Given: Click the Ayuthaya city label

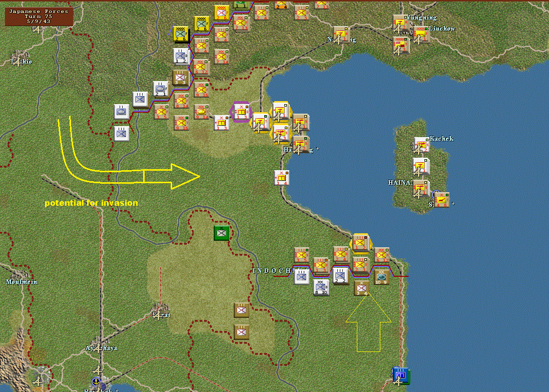Looking at the screenshot, I should [101, 348].
